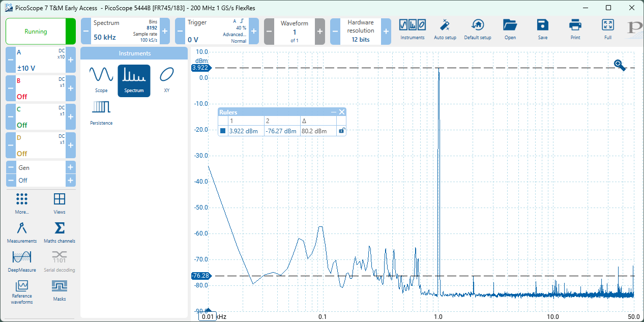Decrease channel A input range
This screenshot has width=644, height=322.
coord(10,60)
